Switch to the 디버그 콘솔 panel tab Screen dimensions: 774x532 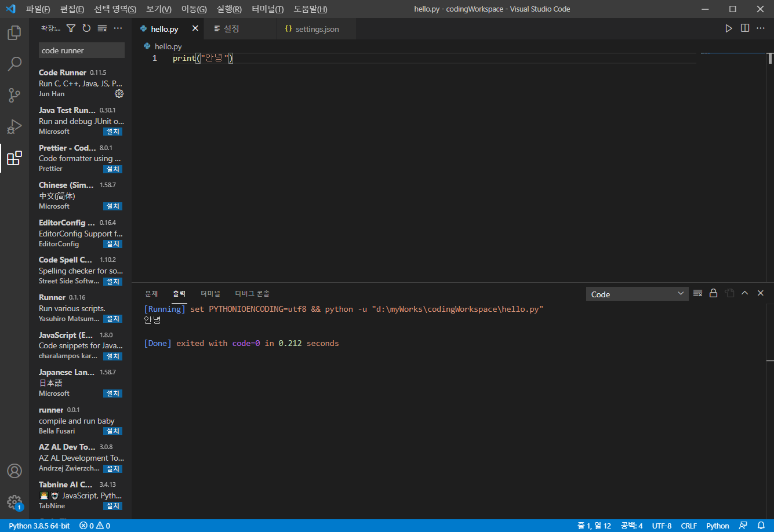coord(252,293)
